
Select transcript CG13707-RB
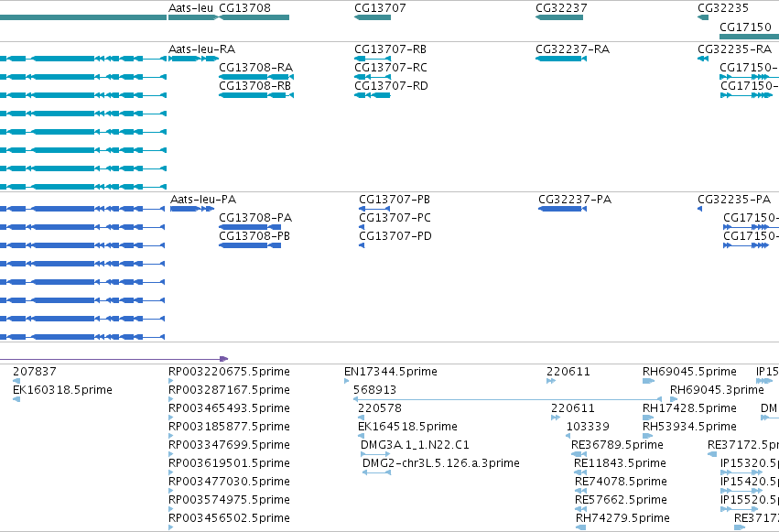373,59
